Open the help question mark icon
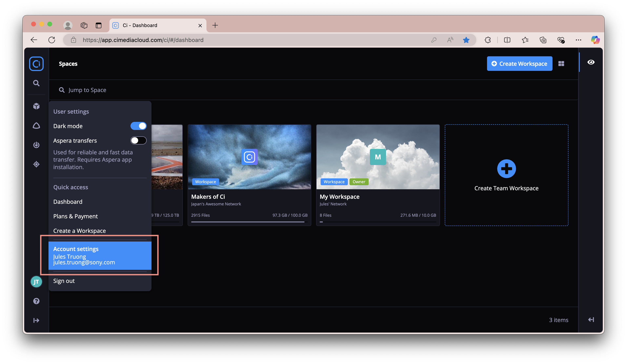This screenshot has height=364, width=627. click(x=36, y=301)
